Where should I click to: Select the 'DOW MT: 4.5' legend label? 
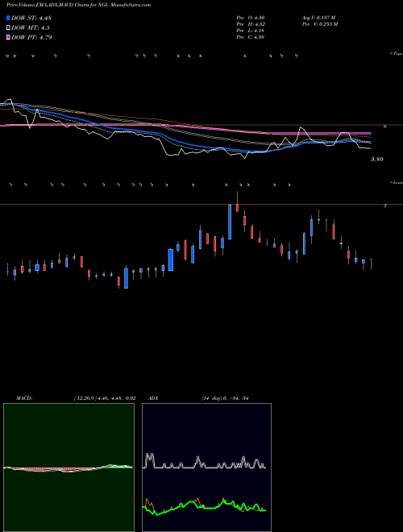point(31,28)
